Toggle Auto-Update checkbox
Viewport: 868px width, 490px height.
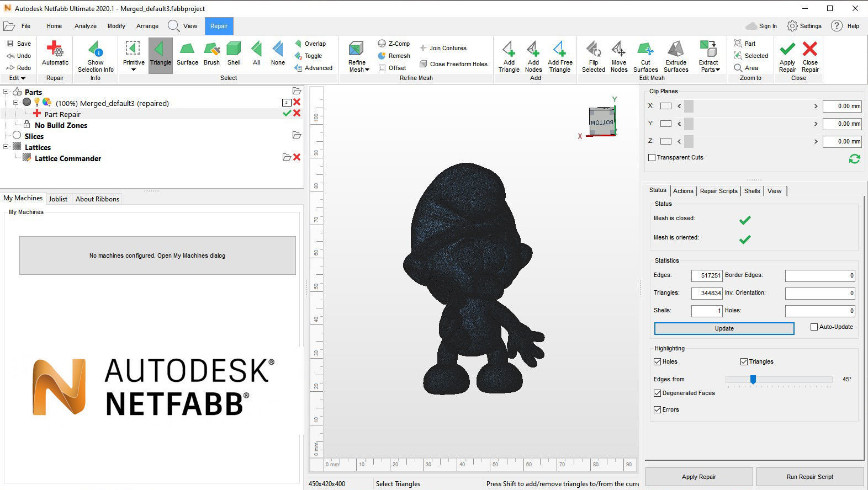coord(814,327)
